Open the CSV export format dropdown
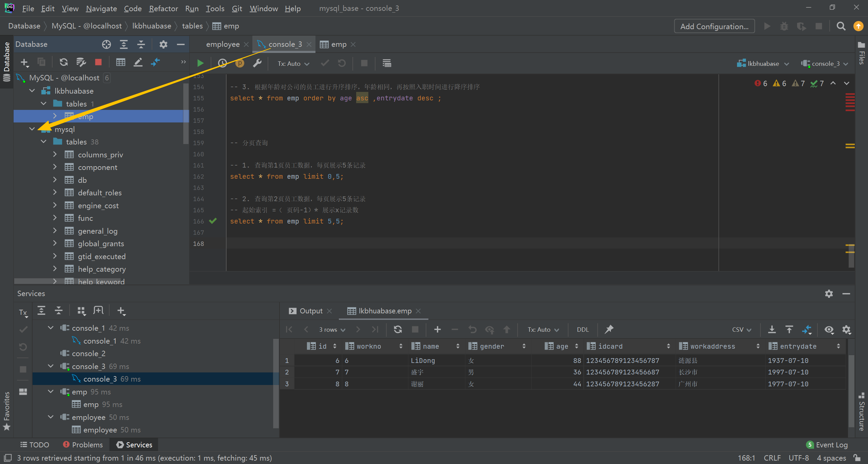The image size is (868, 464). pos(741,330)
